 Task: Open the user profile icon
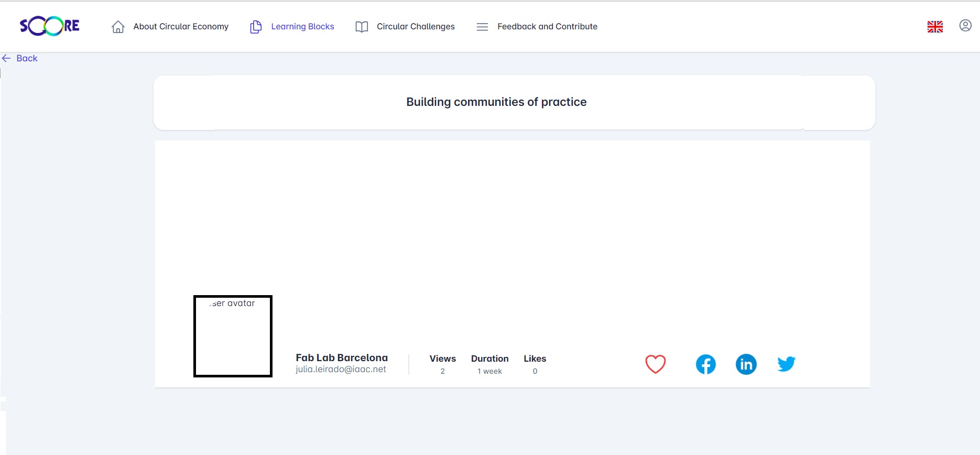click(965, 26)
